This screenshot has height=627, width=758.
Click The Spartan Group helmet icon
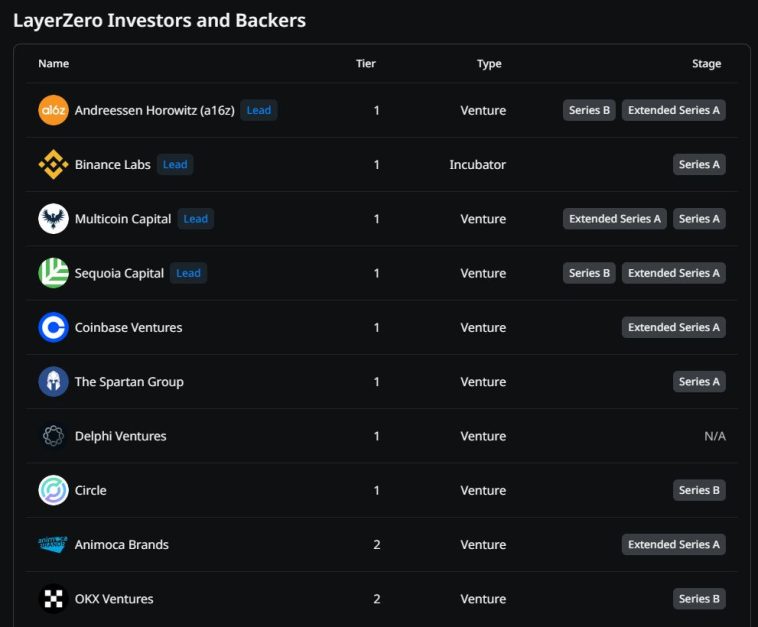[53, 381]
